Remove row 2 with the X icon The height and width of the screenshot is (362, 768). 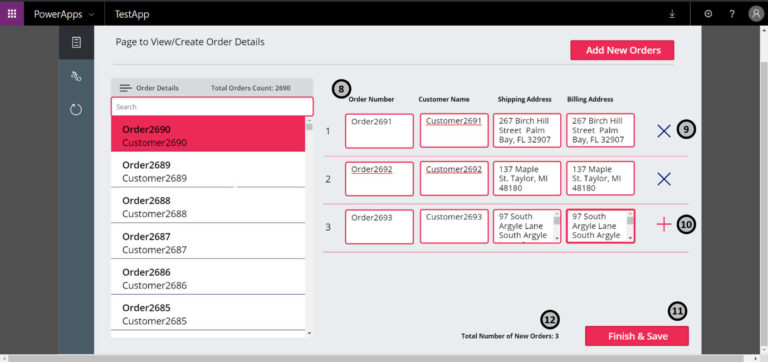[664, 179]
